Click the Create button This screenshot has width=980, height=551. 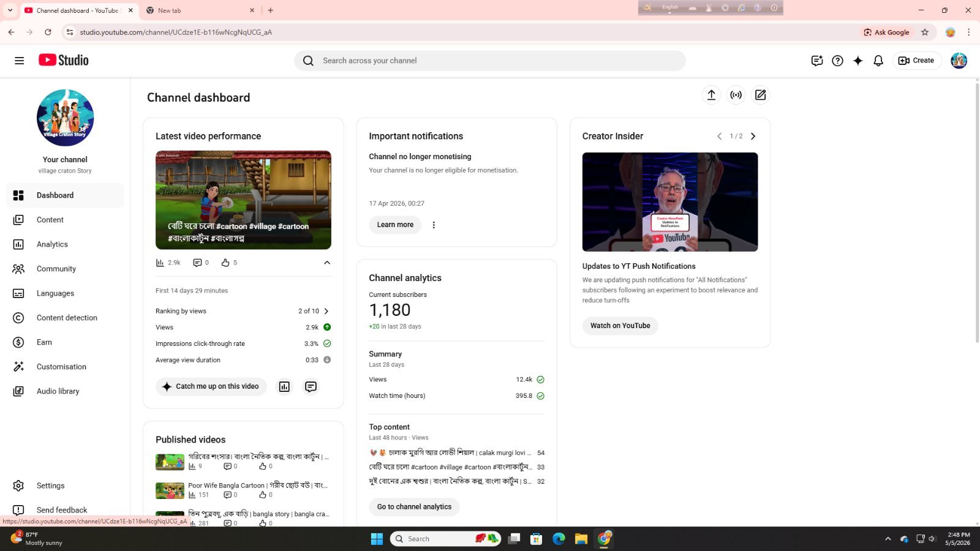tap(916, 61)
